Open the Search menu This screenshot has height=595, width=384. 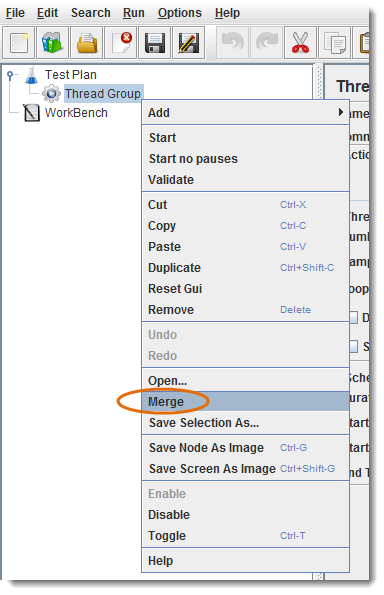pyautogui.click(x=91, y=13)
